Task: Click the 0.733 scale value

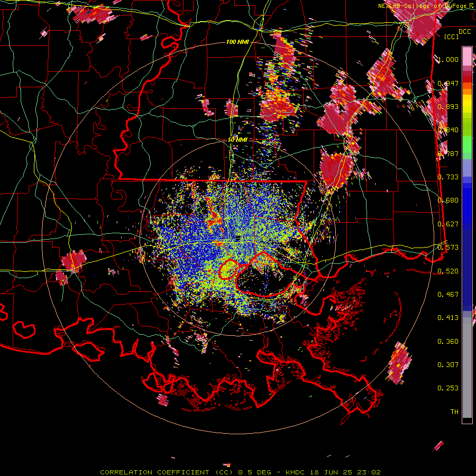Action: [448, 177]
